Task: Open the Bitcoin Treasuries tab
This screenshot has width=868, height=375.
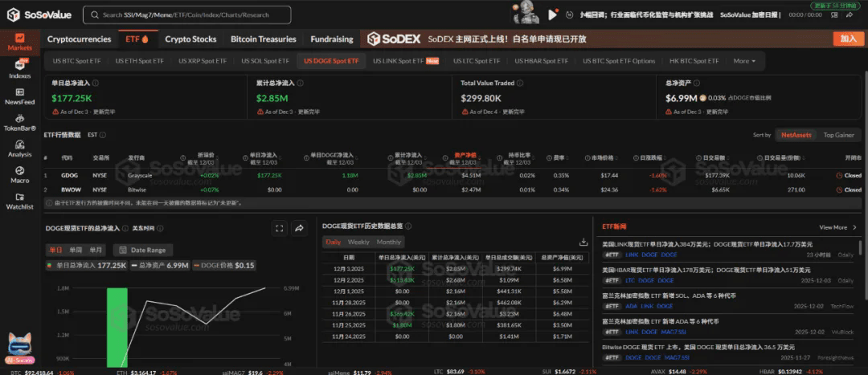Action: 263,39
